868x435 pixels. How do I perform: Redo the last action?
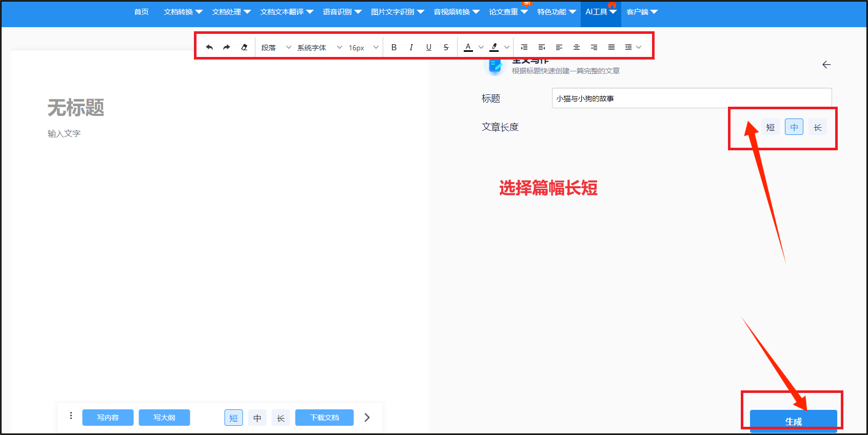click(226, 47)
